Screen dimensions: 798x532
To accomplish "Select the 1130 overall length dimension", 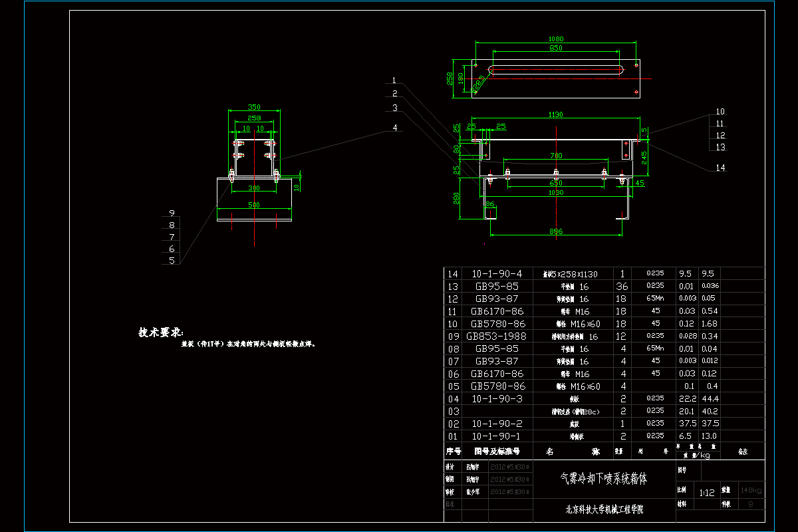I will pyautogui.click(x=556, y=114).
